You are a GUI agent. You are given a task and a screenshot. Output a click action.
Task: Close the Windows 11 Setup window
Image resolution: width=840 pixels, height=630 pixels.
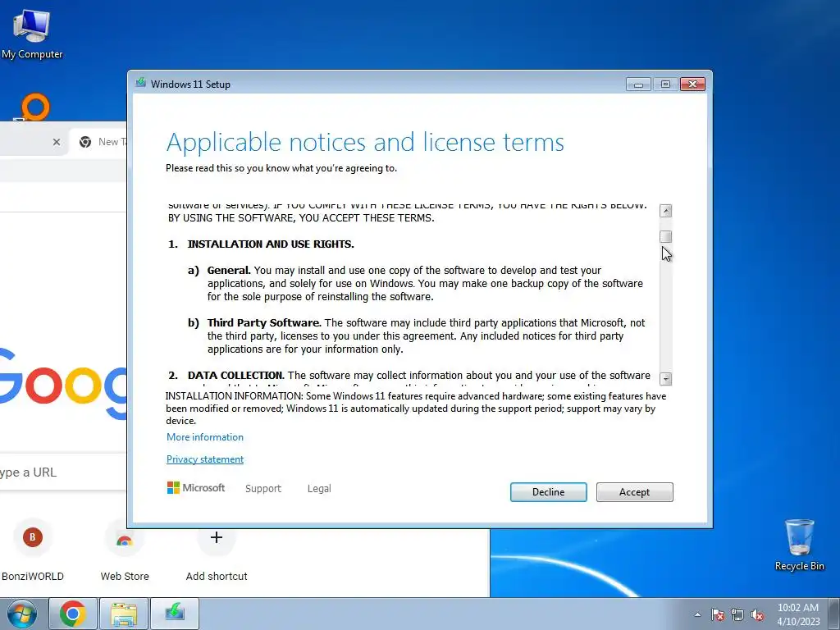(x=692, y=84)
